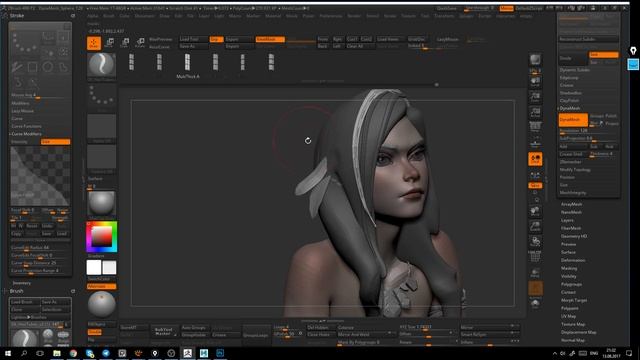This screenshot has height=360, width=640.
Task: Toggle the Project option in DynaMesh
Action: [611, 123]
